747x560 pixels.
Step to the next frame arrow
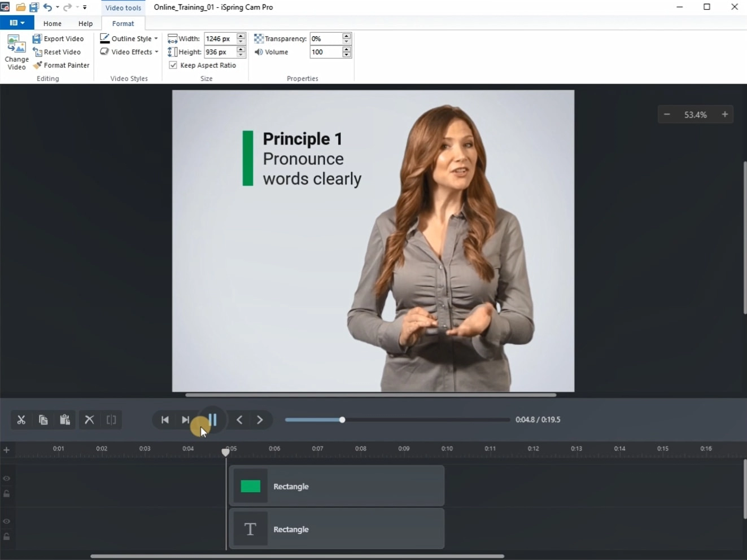pos(260,420)
